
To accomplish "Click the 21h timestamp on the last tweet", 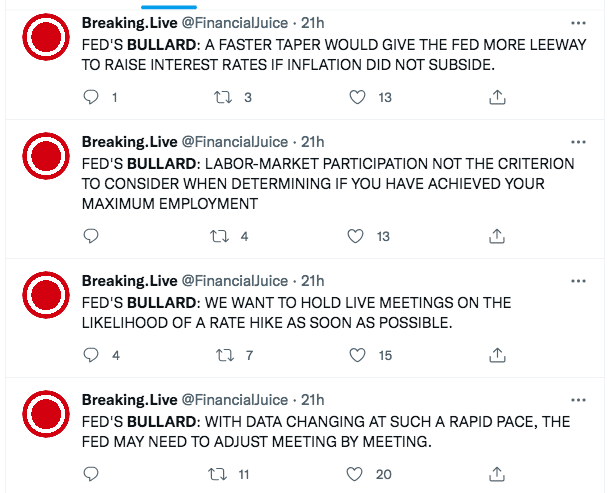I will pos(313,398).
